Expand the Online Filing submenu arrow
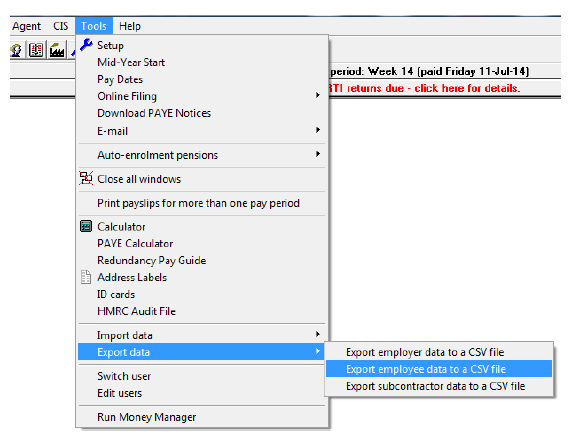 pos(318,95)
